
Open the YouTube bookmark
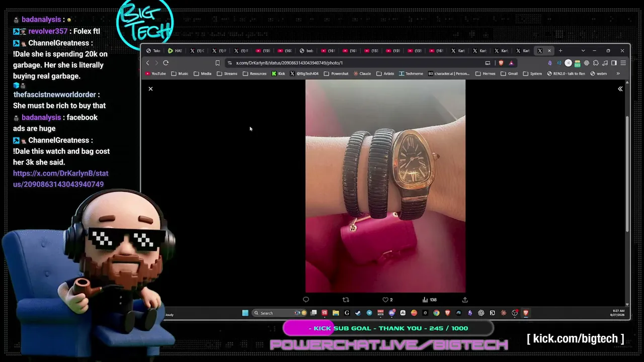tap(155, 73)
